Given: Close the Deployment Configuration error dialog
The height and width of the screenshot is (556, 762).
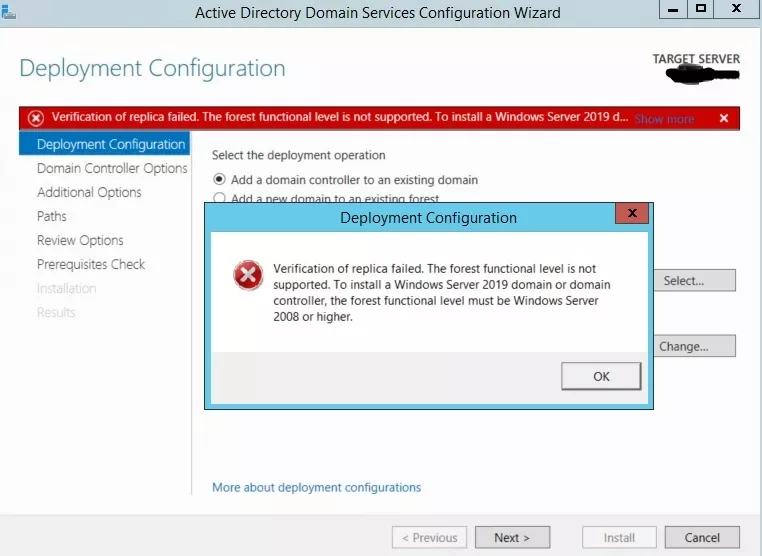Looking at the screenshot, I should (632, 213).
